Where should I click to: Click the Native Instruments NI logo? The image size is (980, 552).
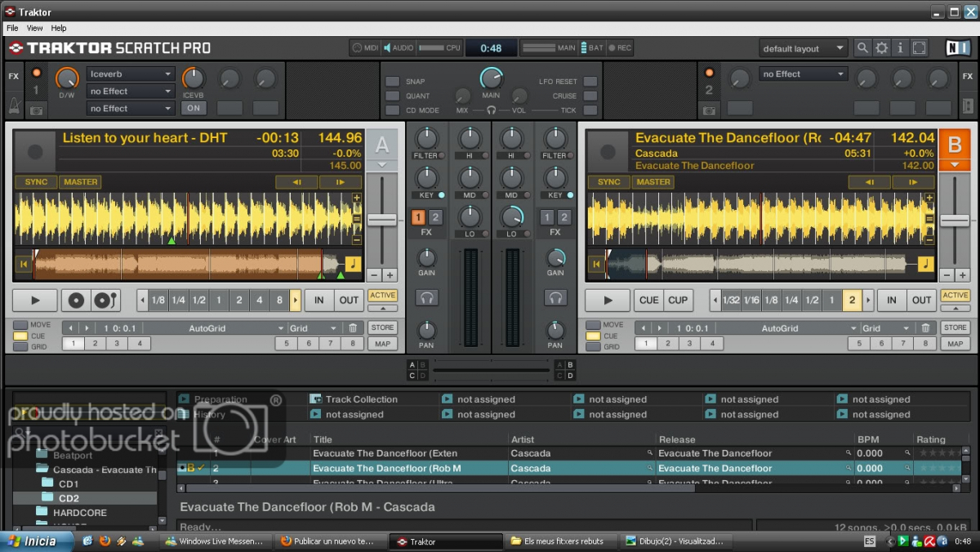(x=957, y=48)
